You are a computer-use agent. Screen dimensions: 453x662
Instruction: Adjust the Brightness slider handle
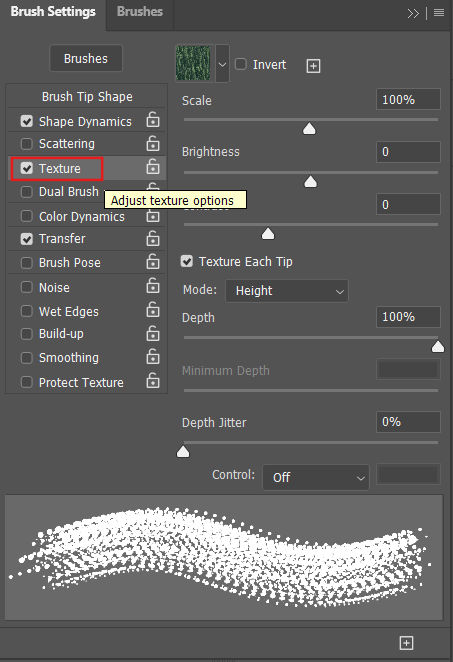(x=311, y=182)
